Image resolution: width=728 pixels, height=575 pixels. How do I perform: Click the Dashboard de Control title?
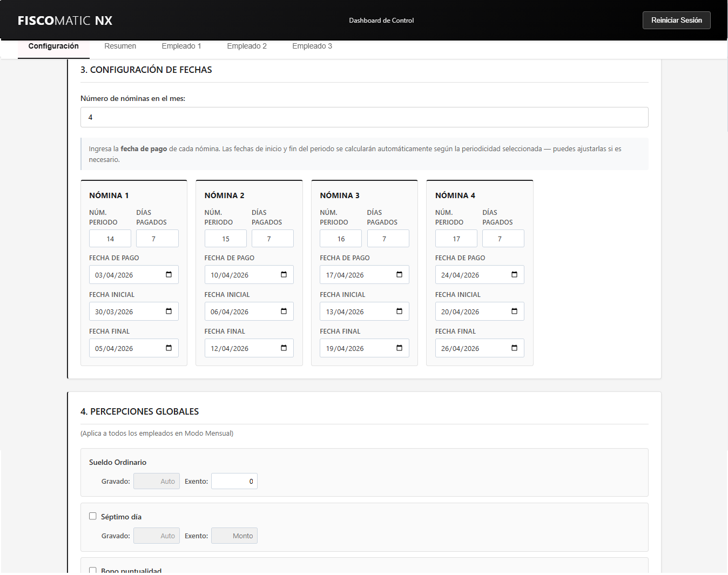[381, 21]
